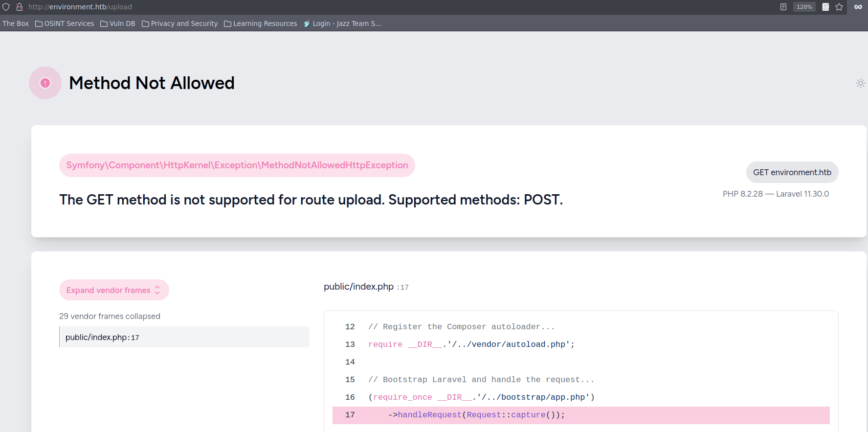
Task: Click the translate page icon in address bar
Action: [825, 7]
